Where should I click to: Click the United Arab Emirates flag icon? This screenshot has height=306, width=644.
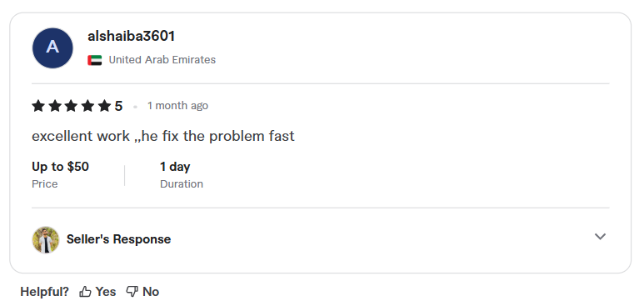(95, 60)
